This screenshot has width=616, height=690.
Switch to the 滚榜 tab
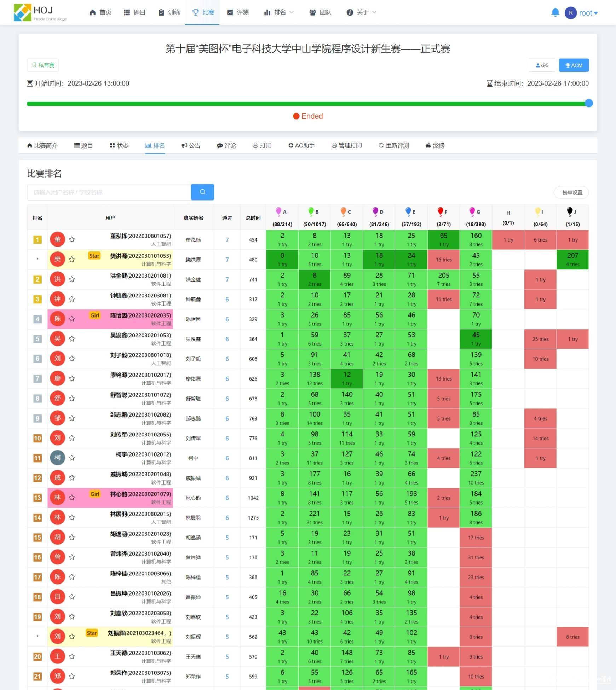(435, 145)
